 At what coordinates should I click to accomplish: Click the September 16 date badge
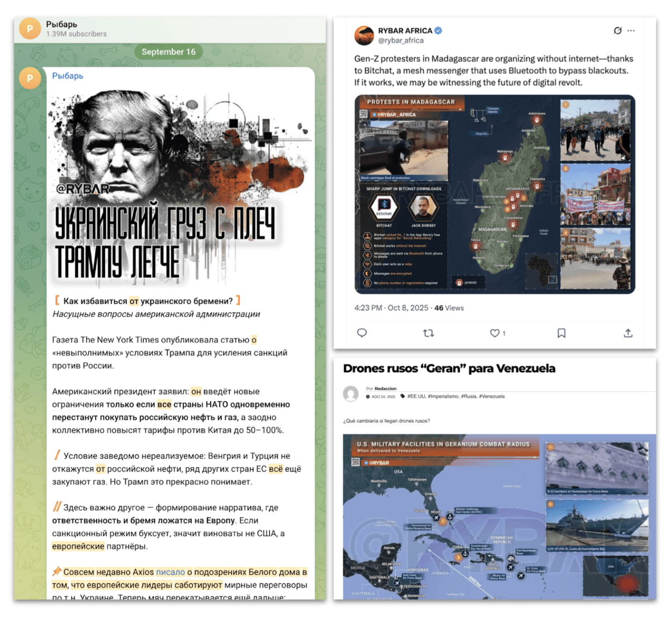168,52
